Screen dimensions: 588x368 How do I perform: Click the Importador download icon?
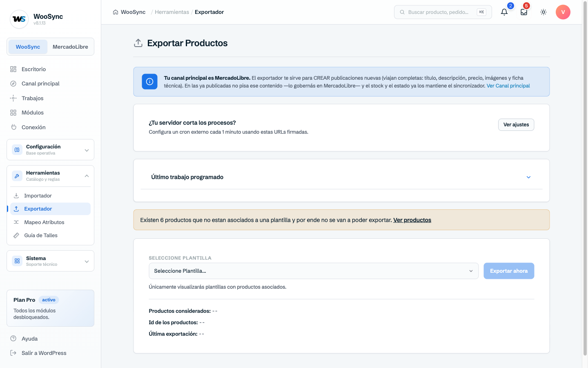pyautogui.click(x=16, y=196)
